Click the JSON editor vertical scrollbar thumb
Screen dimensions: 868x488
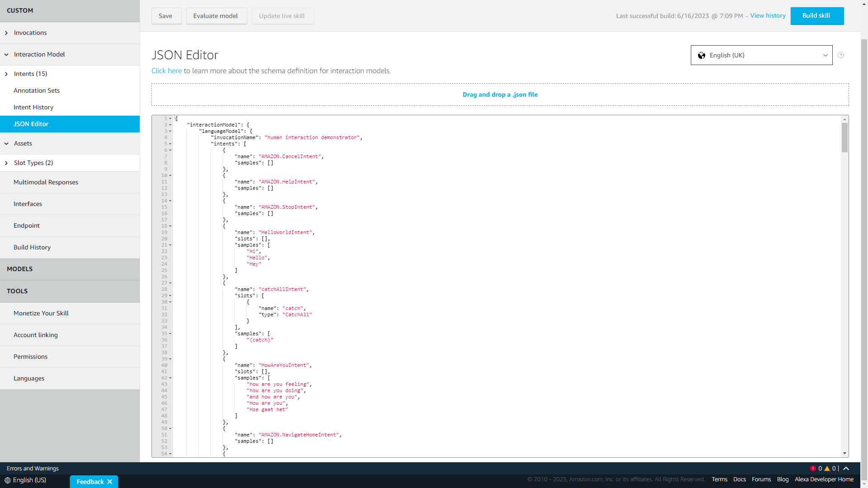pyautogui.click(x=844, y=137)
